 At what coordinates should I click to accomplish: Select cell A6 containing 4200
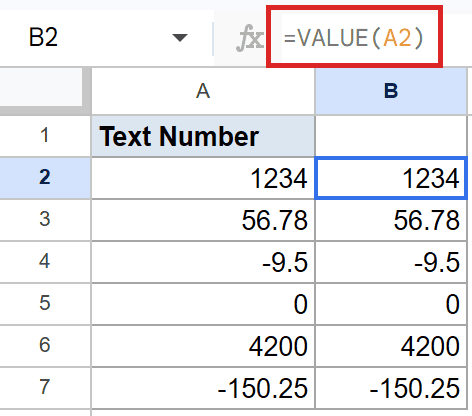coord(203,346)
